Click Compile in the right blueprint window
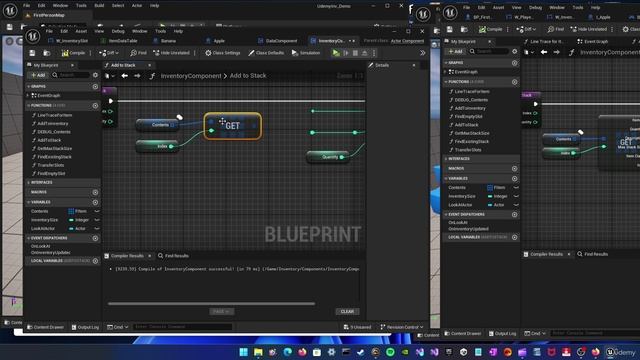The width and height of the screenshot is (640, 360). coord(491,29)
